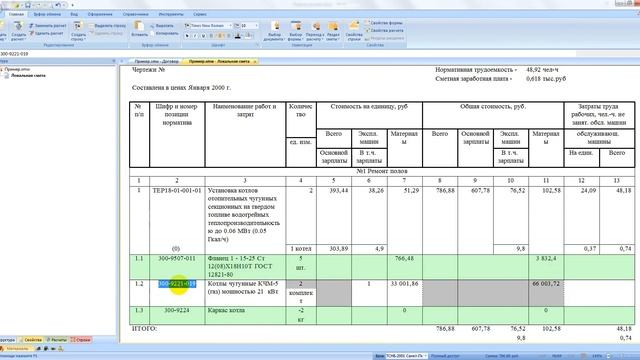The width and height of the screenshot is (640, 360).
Task: Click the ИТОГО row label
Action: pos(144,329)
